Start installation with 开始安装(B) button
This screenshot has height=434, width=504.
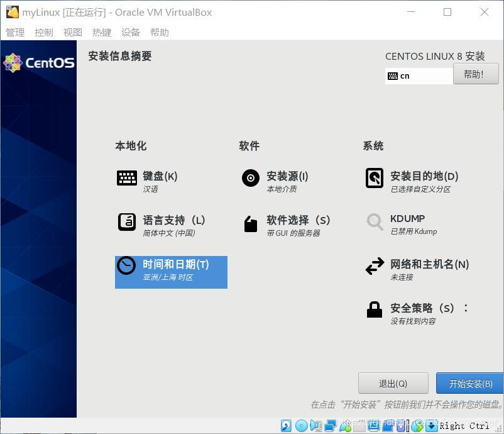tap(470, 383)
